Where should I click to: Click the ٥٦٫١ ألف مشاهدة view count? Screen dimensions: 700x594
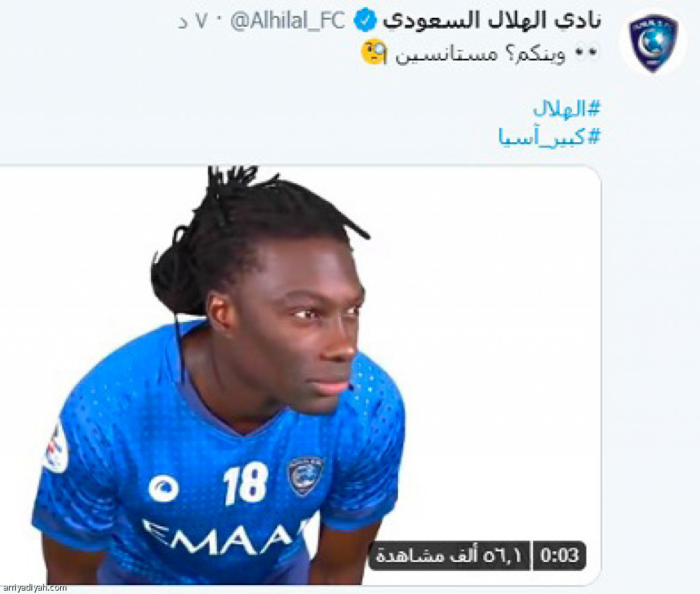[x=449, y=556]
